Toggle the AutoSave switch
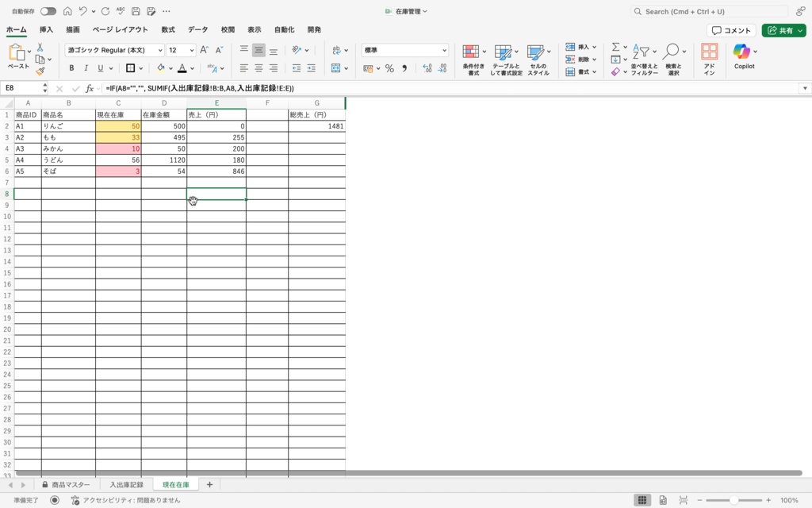The height and width of the screenshot is (508, 812). [48, 11]
